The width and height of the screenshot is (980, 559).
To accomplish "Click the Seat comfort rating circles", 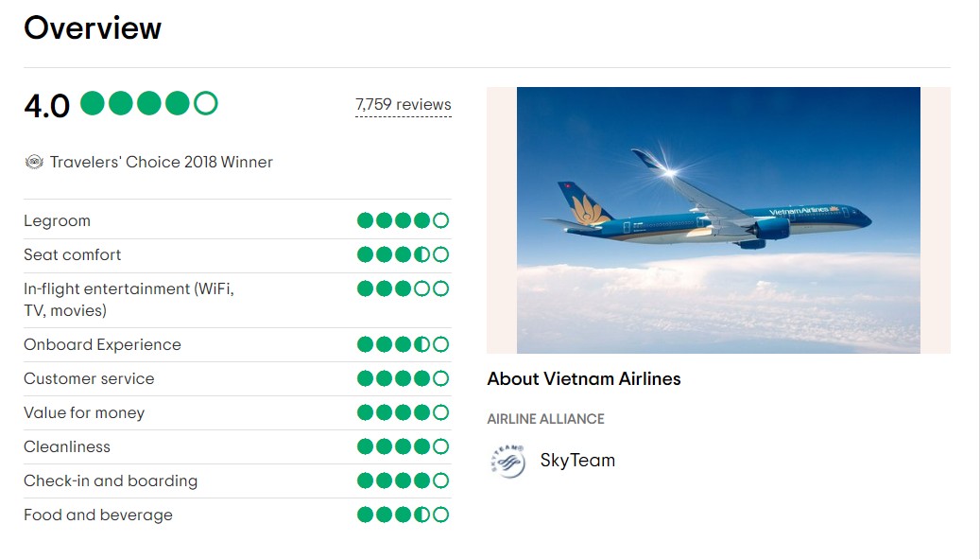I will pyautogui.click(x=402, y=254).
